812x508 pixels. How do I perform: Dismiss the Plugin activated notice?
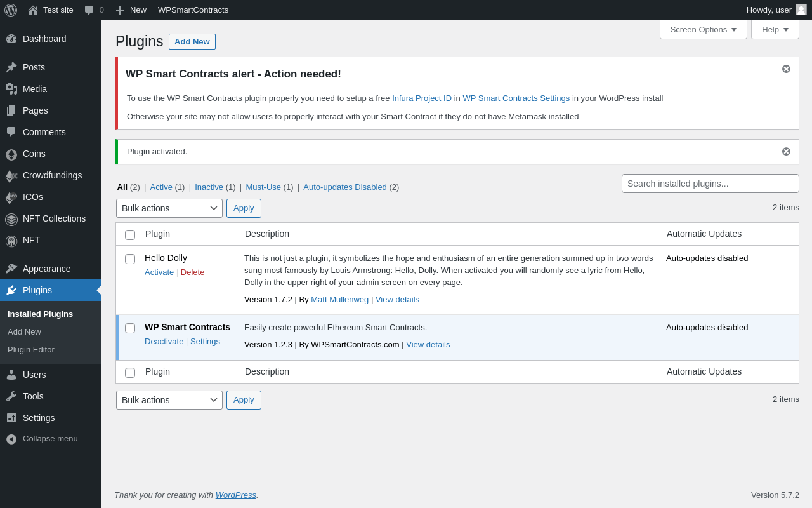[x=786, y=151]
